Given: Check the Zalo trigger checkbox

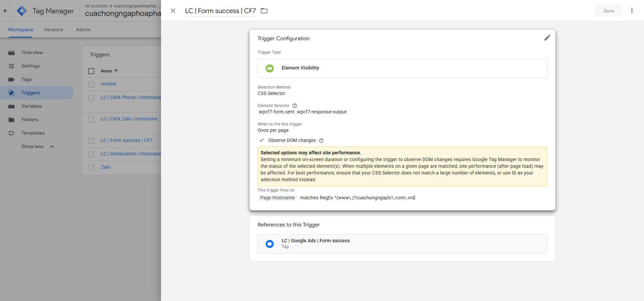Looking at the screenshot, I should pos(91,168).
